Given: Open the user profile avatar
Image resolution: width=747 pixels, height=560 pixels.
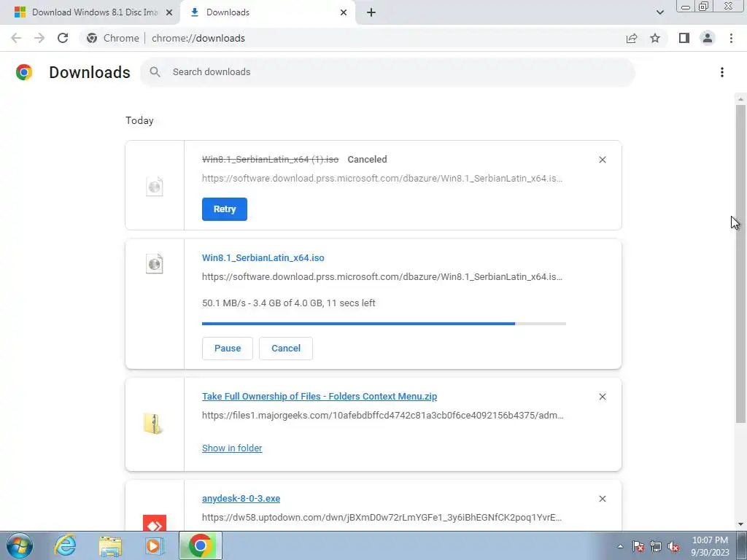Looking at the screenshot, I should coord(708,38).
